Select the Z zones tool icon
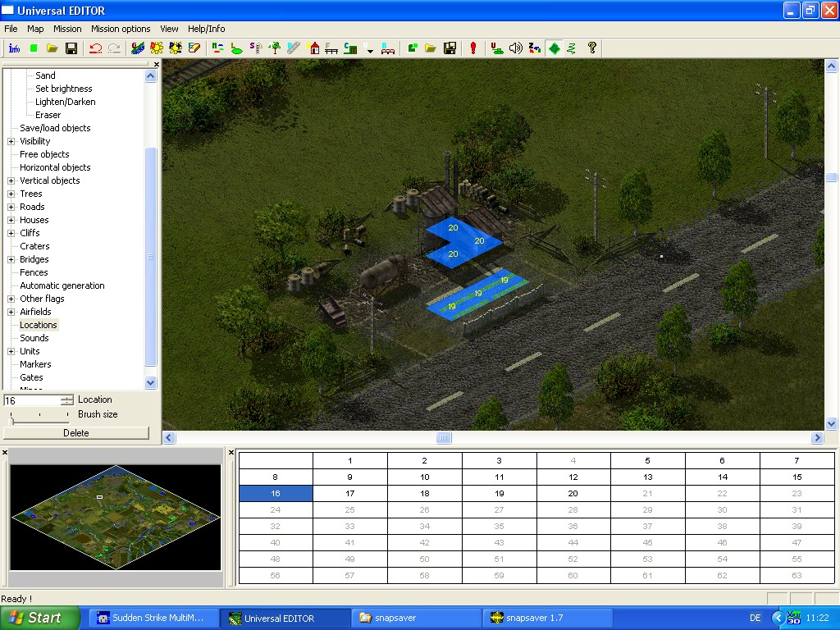This screenshot has width=840, height=630. point(534,48)
